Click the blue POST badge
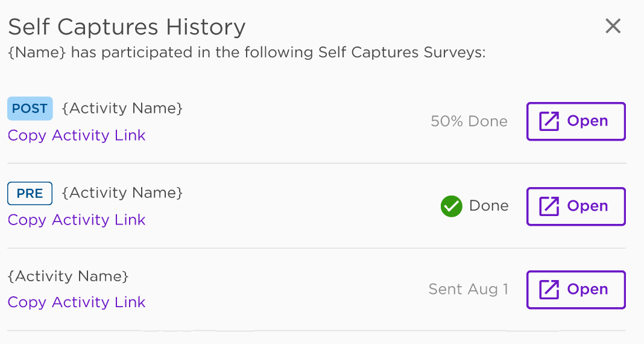 coord(30,109)
